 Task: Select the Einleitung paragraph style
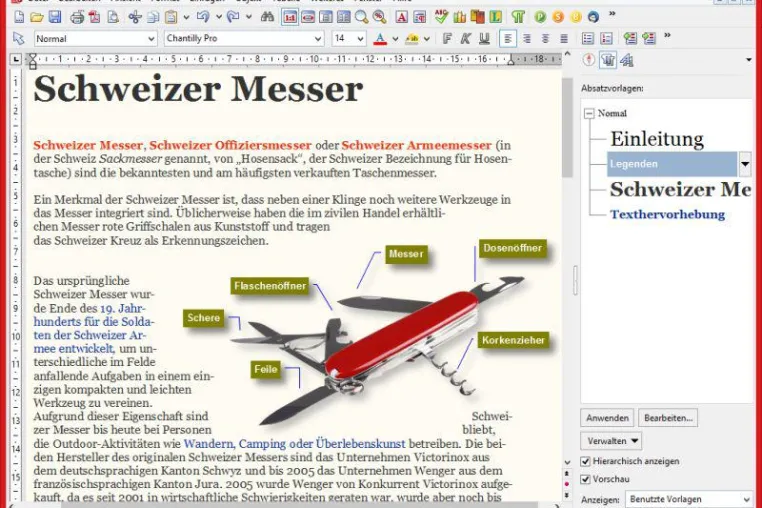(657, 139)
